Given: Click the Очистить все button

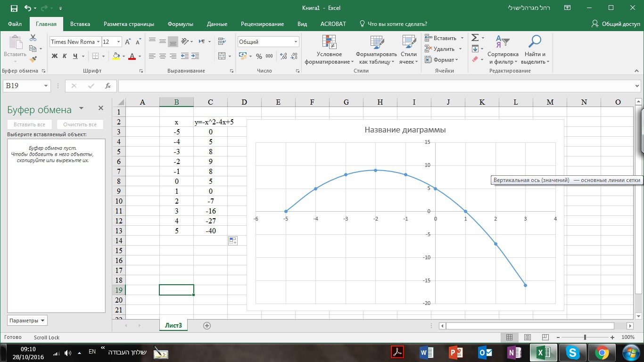Looking at the screenshot, I should (x=80, y=124).
